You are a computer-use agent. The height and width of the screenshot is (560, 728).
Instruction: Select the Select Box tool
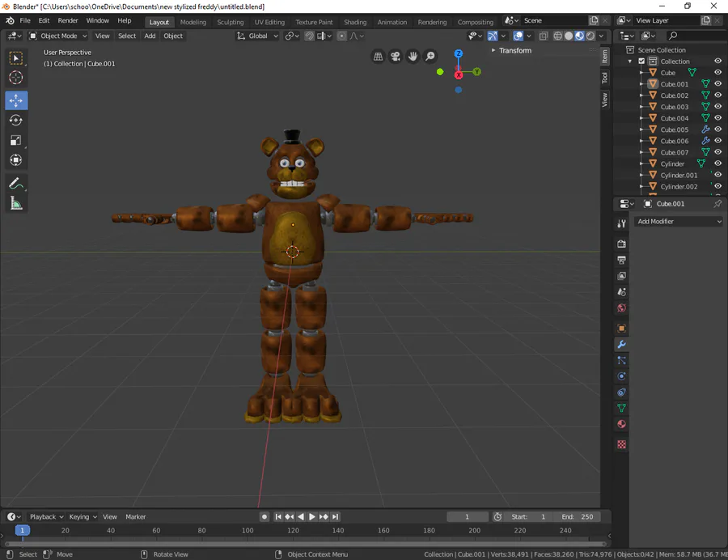click(16, 58)
